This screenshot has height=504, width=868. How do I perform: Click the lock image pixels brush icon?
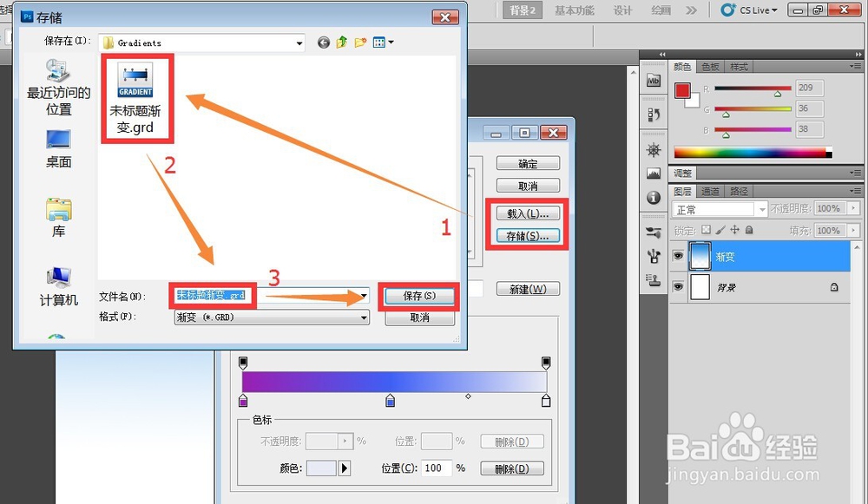point(720,230)
